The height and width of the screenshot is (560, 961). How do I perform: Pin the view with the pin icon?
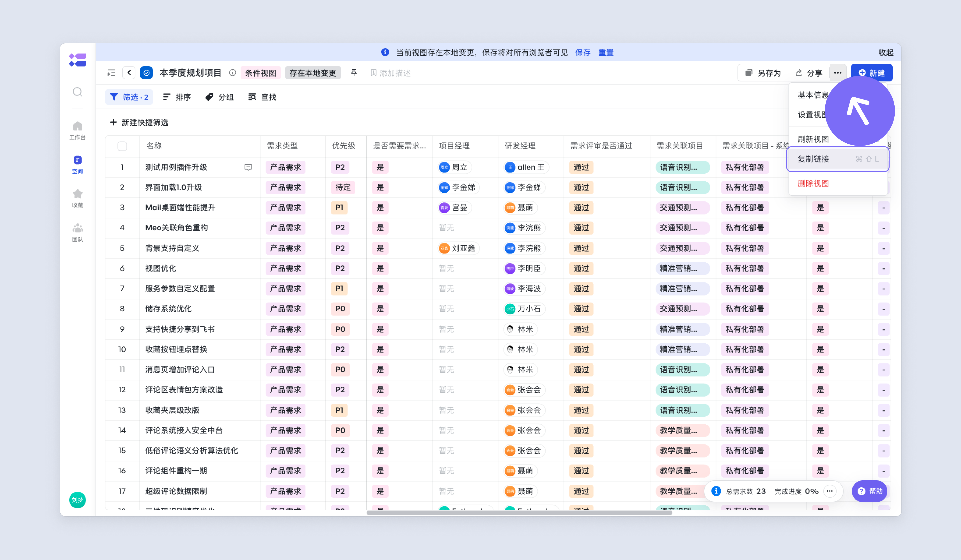tap(354, 72)
